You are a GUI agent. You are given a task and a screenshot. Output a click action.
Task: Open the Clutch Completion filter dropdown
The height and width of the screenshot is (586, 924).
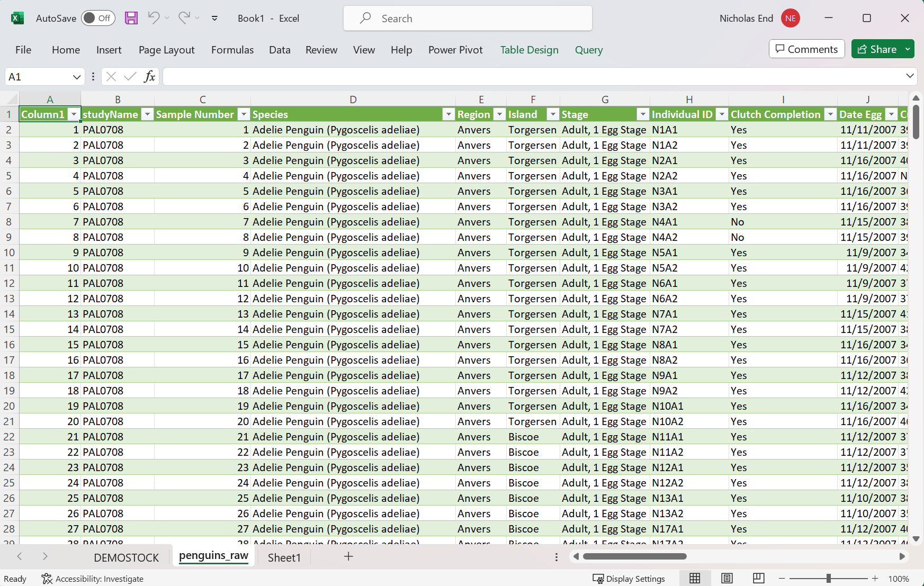[829, 114]
